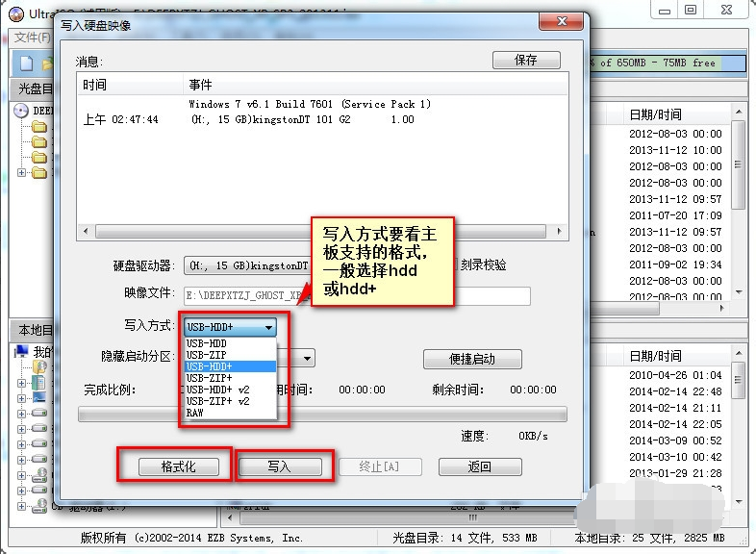Click the 便捷启动 button
Image resolution: width=756 pixels, height=554 pixels.
point(471,359)
